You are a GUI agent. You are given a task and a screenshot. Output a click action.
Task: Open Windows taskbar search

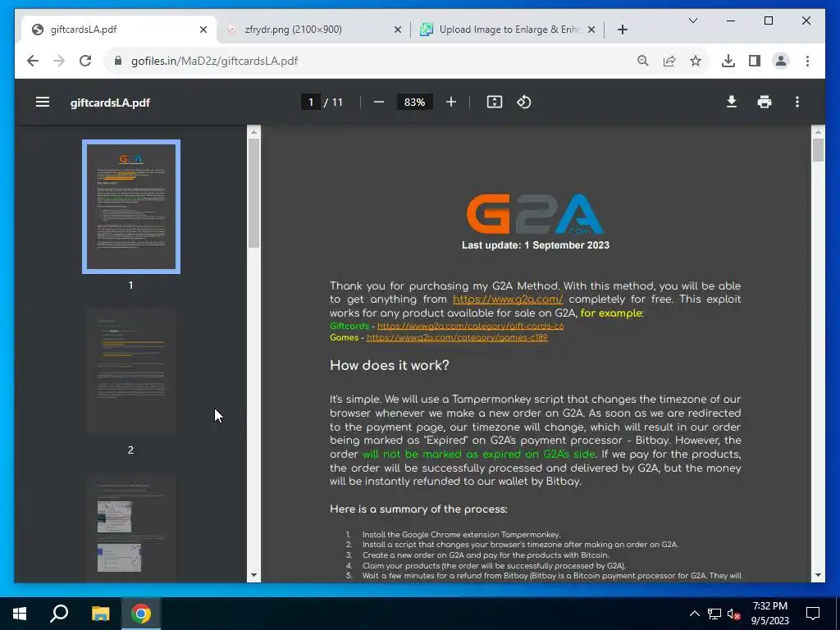coord(59,614)
